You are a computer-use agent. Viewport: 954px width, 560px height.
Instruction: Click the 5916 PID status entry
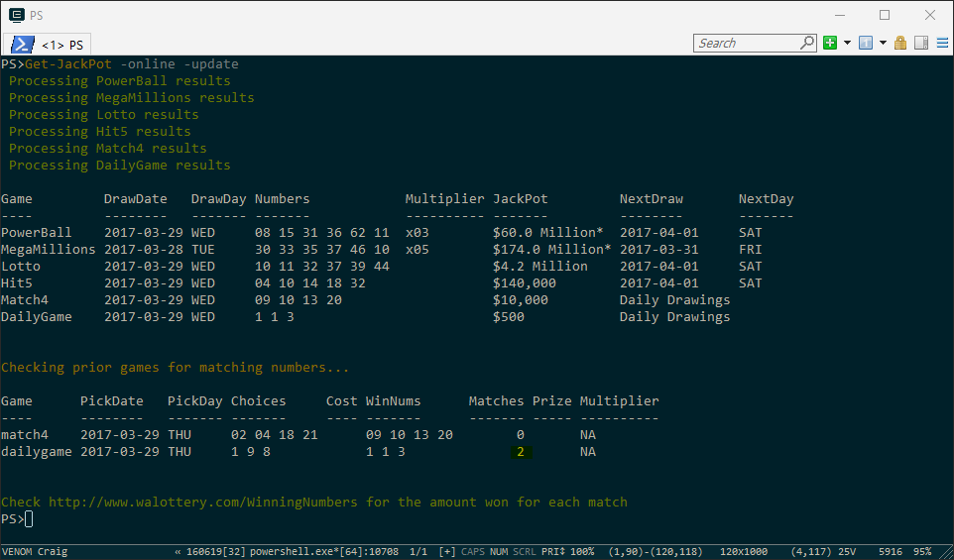tap(891, 552)
